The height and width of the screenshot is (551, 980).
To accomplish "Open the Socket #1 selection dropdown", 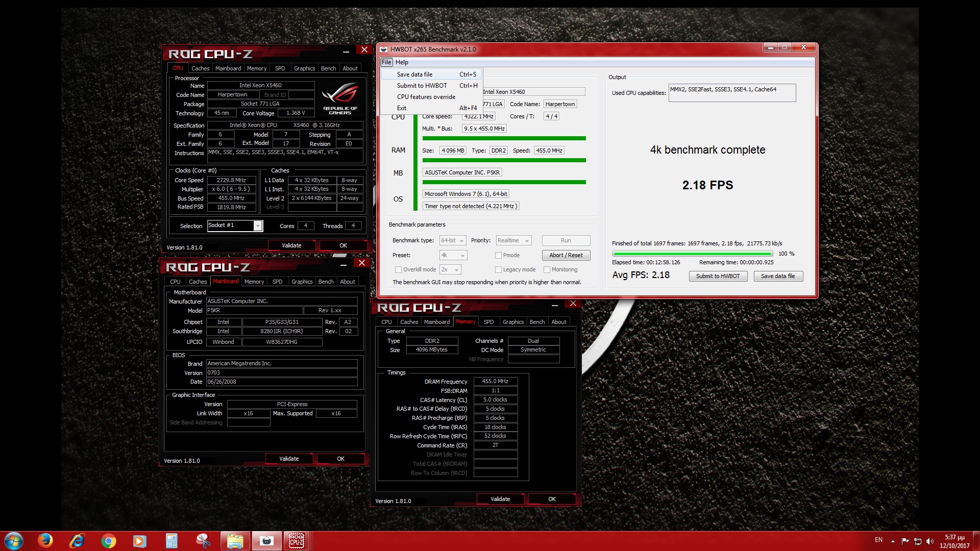I will [x=235, y=226].
